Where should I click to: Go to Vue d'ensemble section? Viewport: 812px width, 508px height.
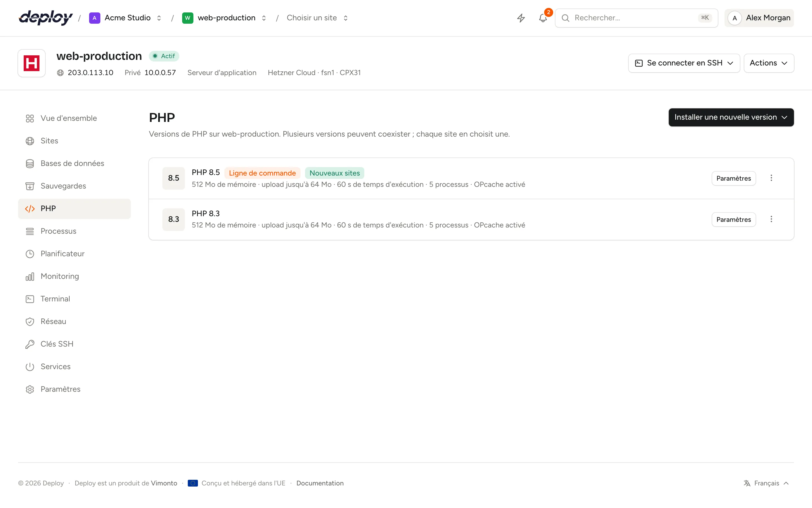pyautogui.click(x=74, y=118)
